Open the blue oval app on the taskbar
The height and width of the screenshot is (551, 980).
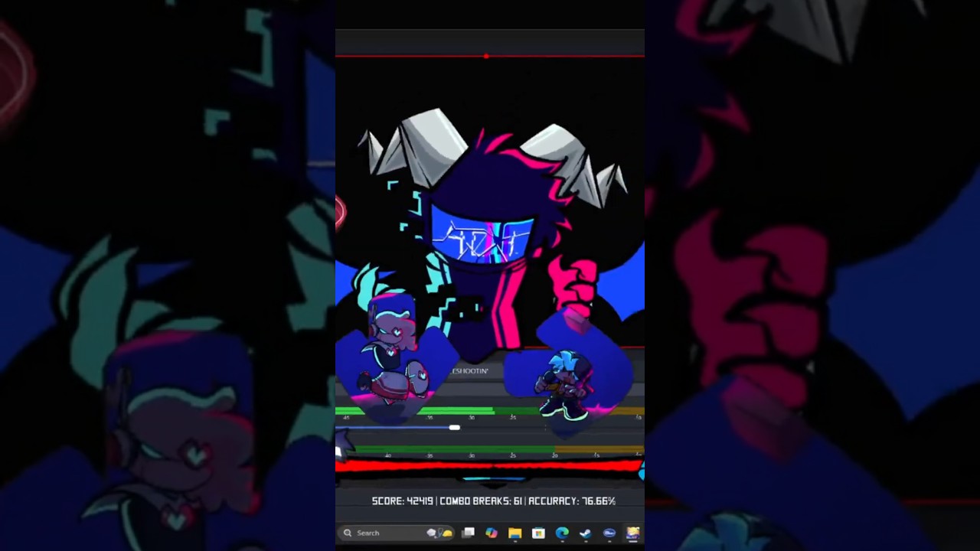pos(609,533)
